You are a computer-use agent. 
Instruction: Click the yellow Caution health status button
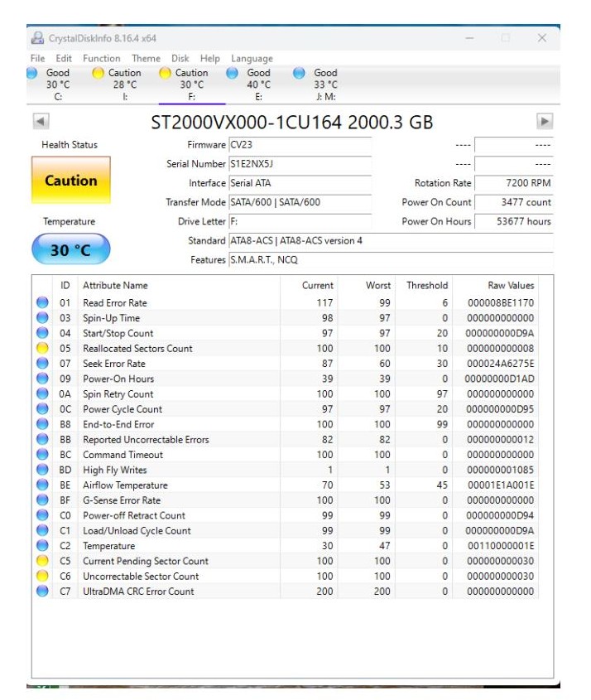70,181
